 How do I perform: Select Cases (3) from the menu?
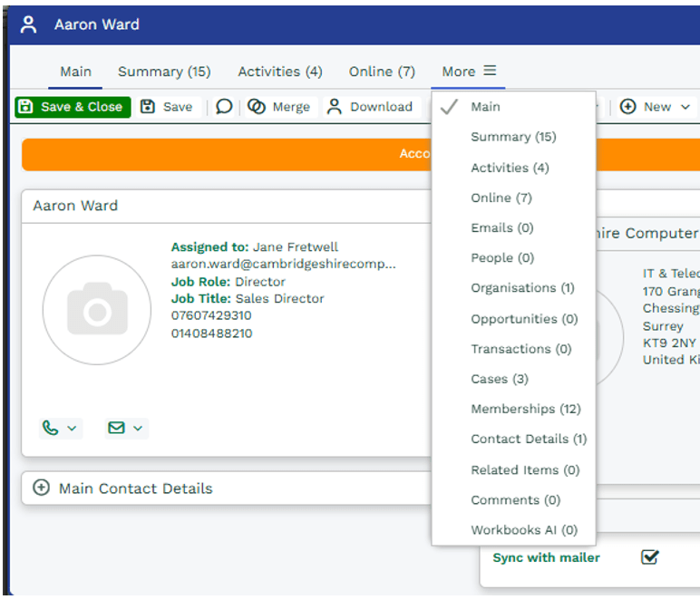click(499, 379)
